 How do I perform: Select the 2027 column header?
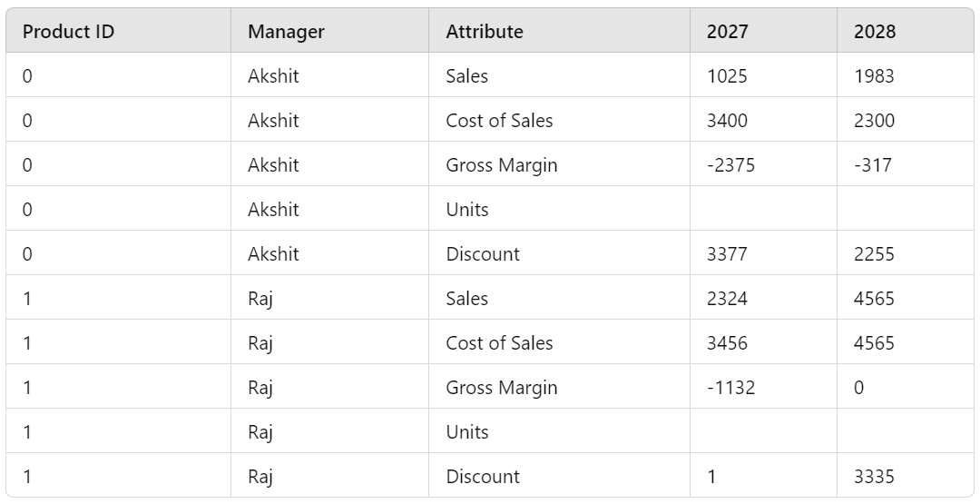click(728, 32)
